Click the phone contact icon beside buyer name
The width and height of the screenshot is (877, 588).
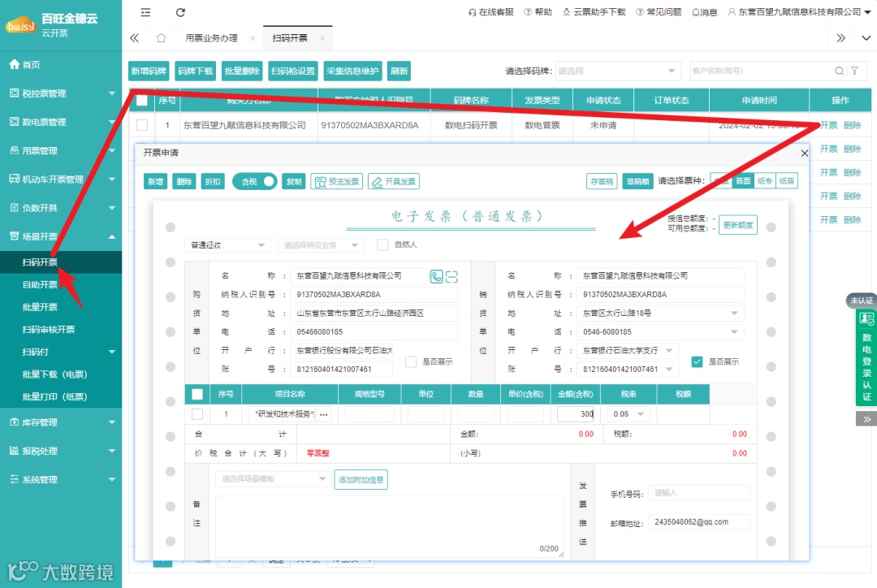[x=436, y=276]
